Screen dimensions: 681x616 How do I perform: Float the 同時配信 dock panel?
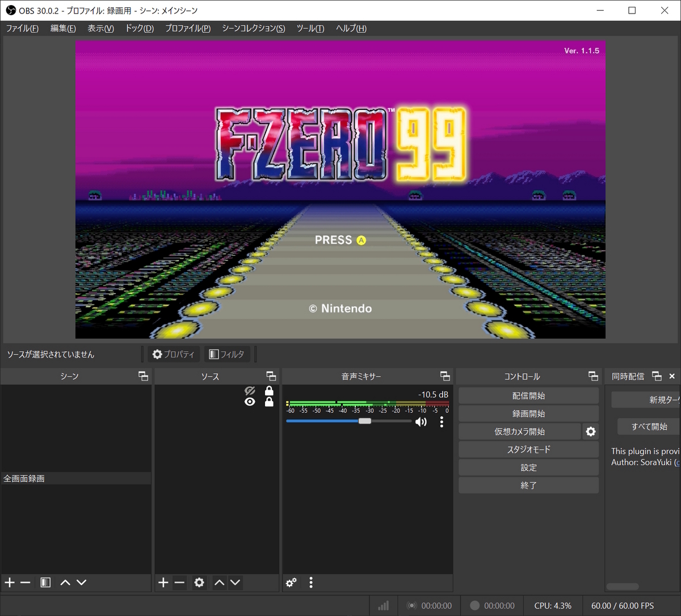coord(657,376)
